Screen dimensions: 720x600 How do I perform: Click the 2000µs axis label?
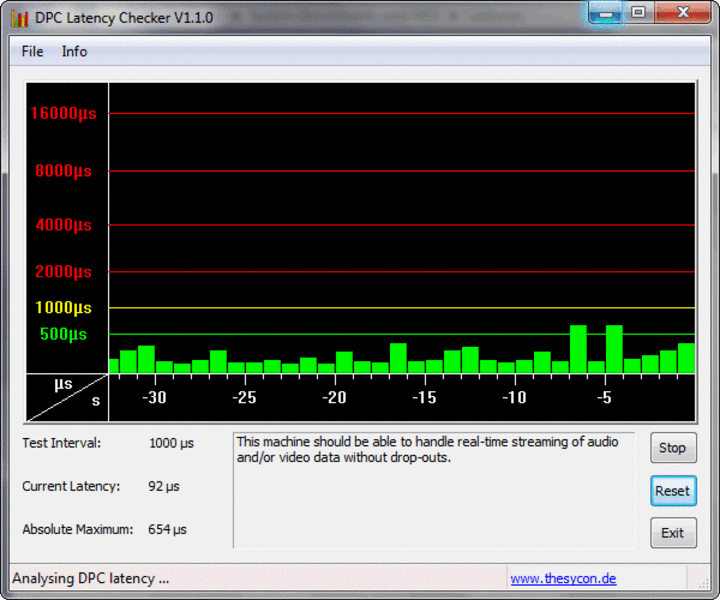(x=63, y=272)
